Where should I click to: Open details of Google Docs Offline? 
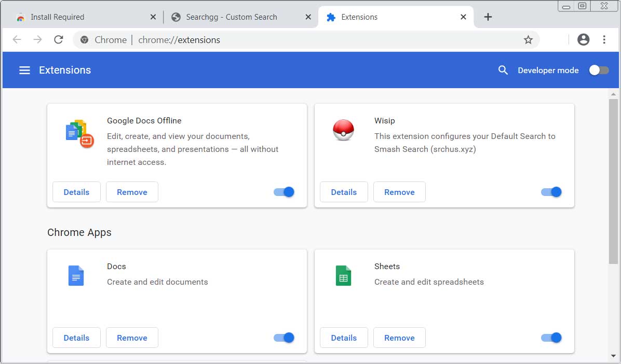click(76, 192)
